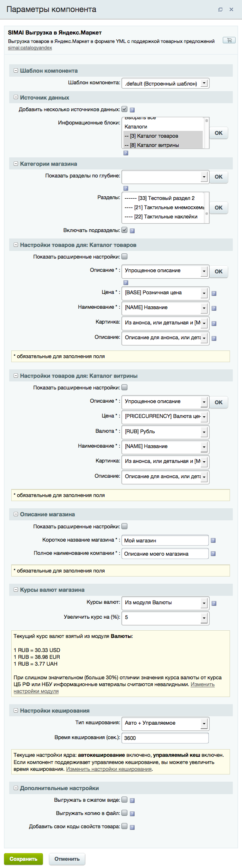The height and width of the screenshot is (868, 242).
Task: Click the 'Короткое название магазина' input field
Action: click(165, 540)
